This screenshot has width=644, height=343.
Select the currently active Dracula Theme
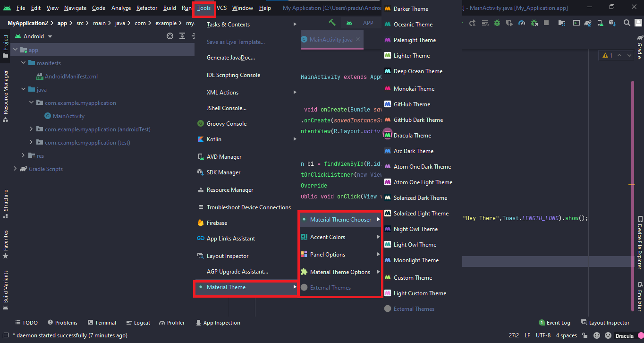[x=422, y=136]
